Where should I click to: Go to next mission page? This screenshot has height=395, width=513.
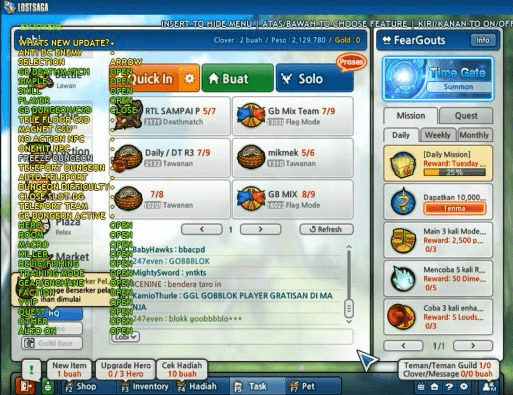473,346
